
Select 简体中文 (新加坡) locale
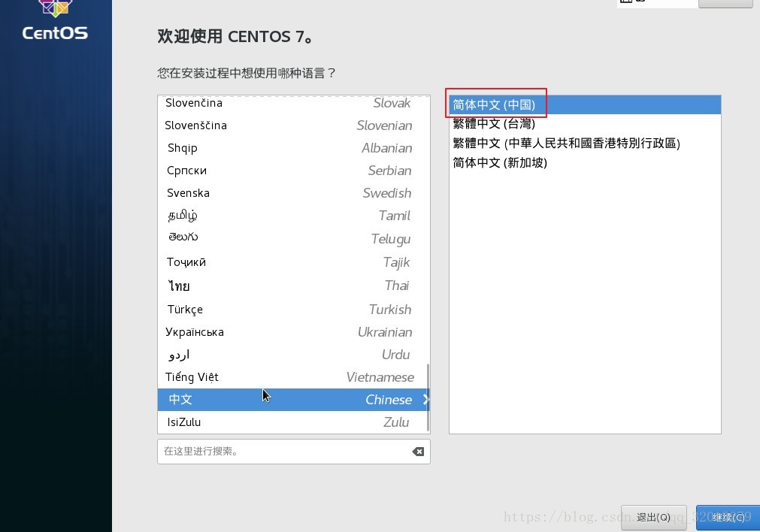click(x=585, y=162)
